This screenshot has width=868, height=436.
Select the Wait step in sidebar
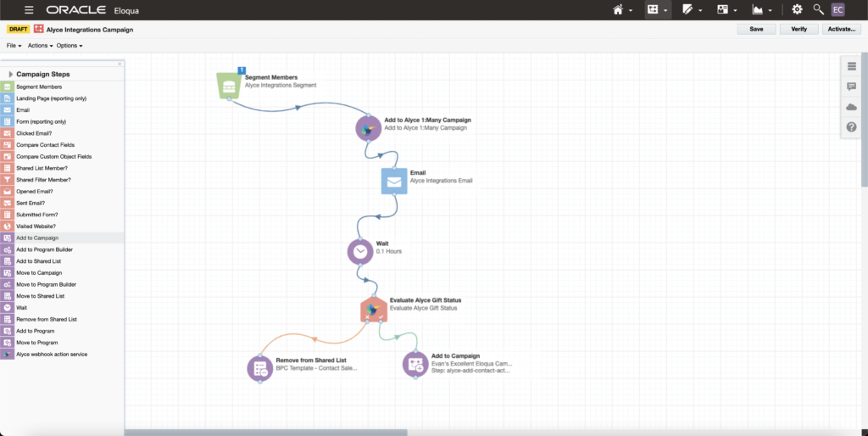point(62,308)
